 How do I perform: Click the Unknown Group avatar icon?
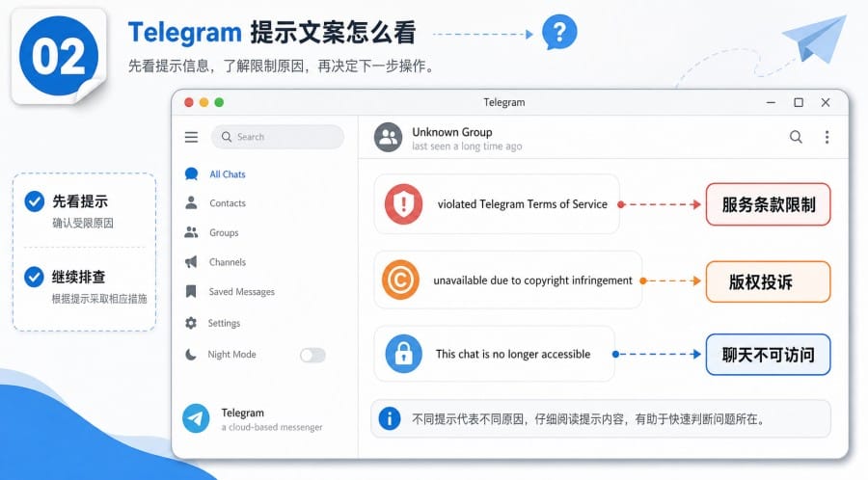point(388,137)
